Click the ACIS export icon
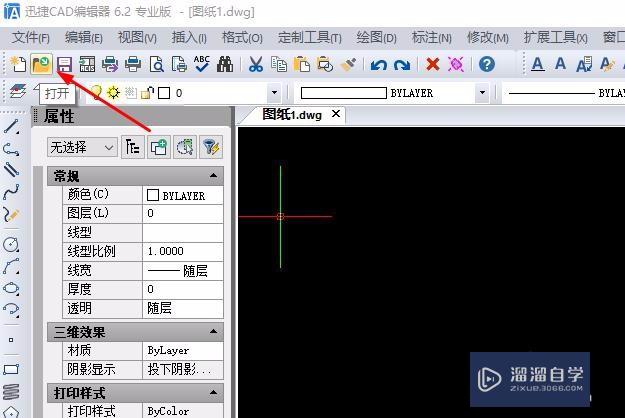Image resolution: width=625 pixels, height=418 pixels. pos(87,64)
